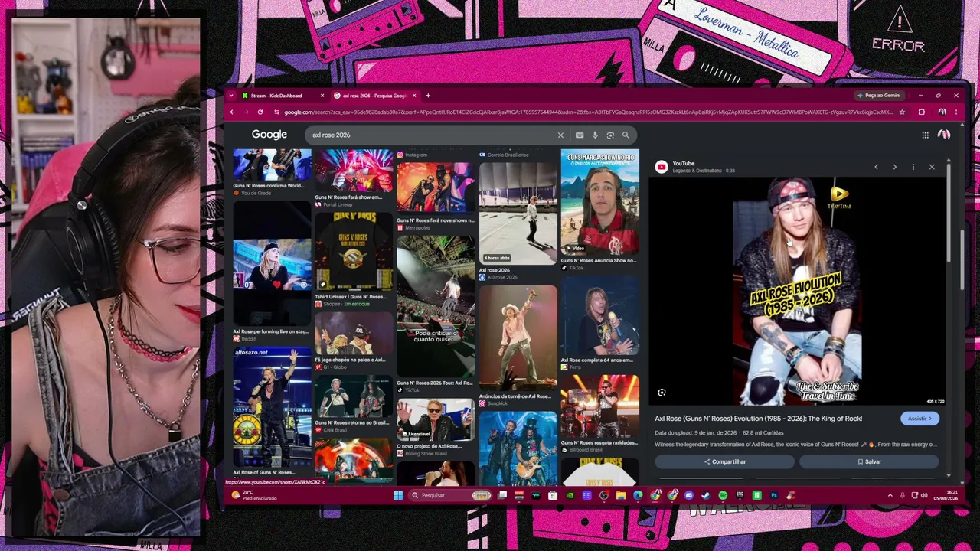Go to the Google homepage via logo
The image size is (980, 551).
(x=269, y=135)
